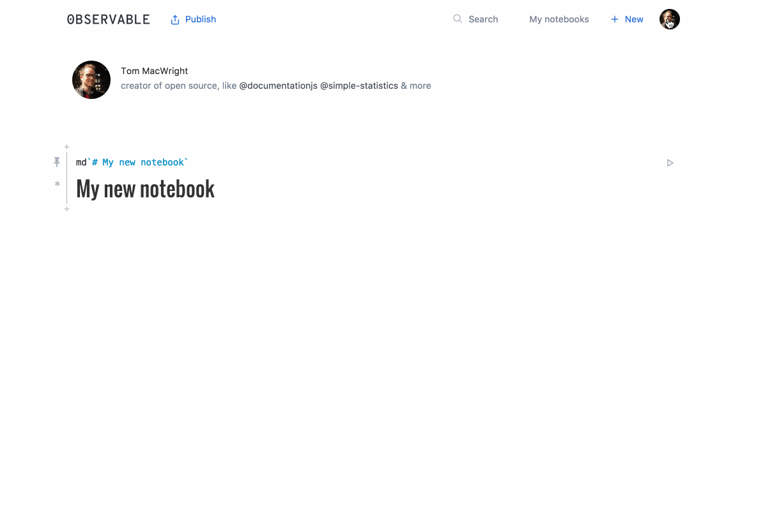772x532 pixels.
Task: Insert a cell below with the plus icon
Action: [x=66, y=209]
